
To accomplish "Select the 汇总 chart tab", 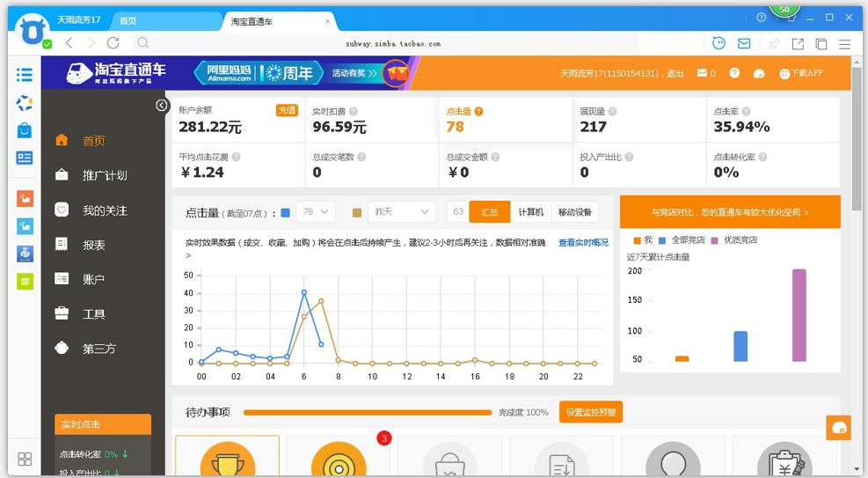I will click(489, 211).
